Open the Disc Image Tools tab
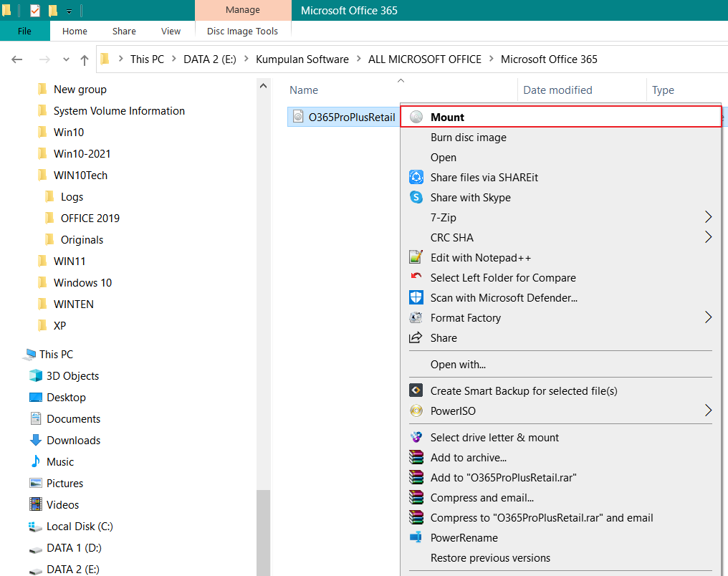 click(x=242, y=31)
